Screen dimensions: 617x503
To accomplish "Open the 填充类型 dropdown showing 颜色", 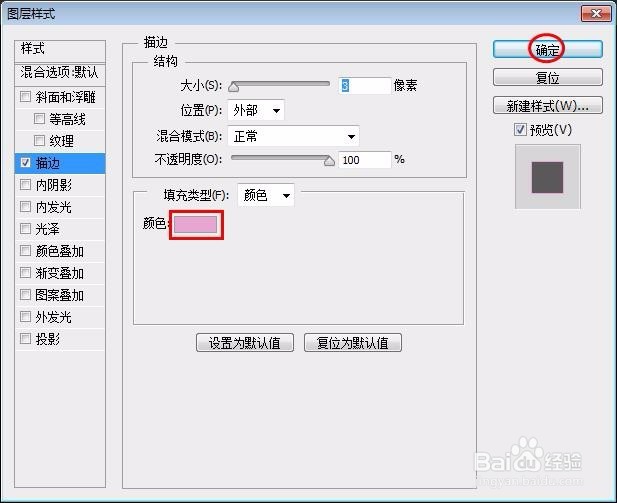I will (x=266, y=195).
